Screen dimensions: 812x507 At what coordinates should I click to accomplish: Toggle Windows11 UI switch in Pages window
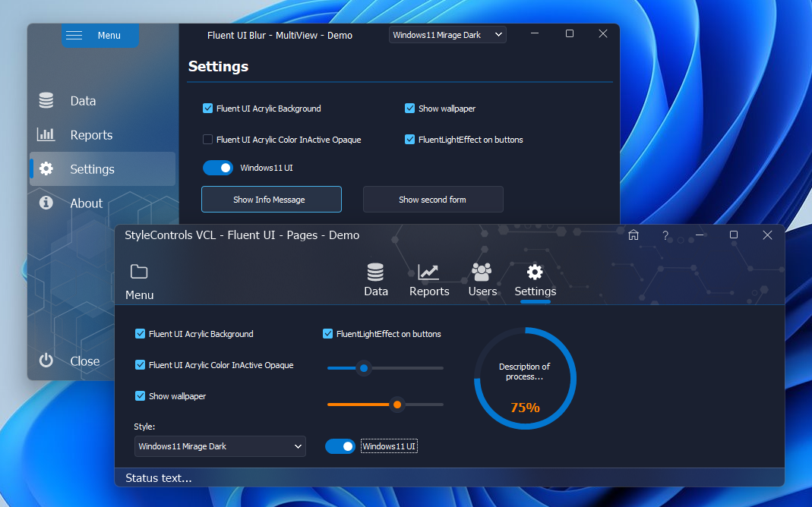[x=340, y=446]
